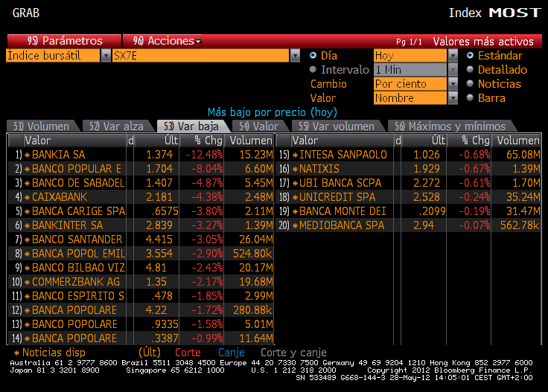The height and width of the screenshot is (392, 548).
Task: Click the Hoy period field
Action: pyautogui.click(x=410, y=56)
